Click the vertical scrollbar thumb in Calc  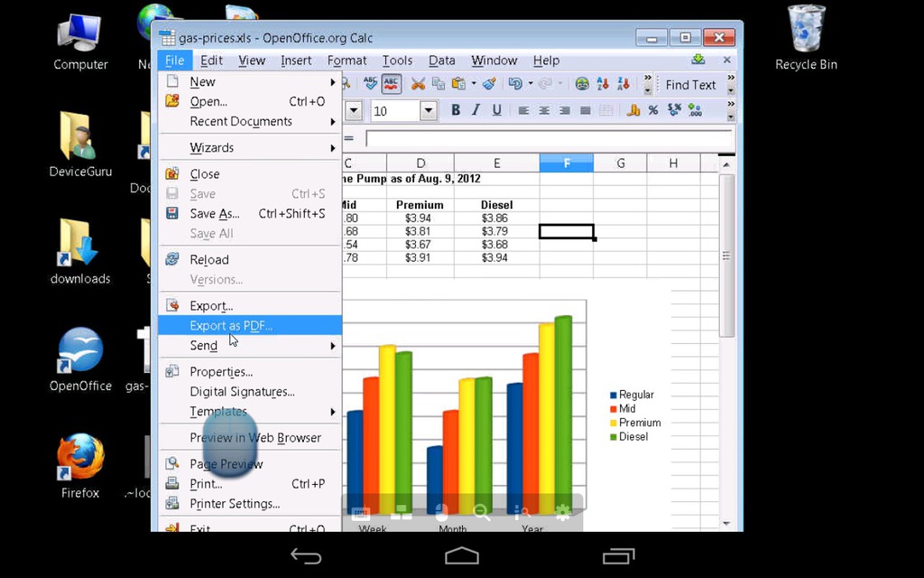pos(726,256)
